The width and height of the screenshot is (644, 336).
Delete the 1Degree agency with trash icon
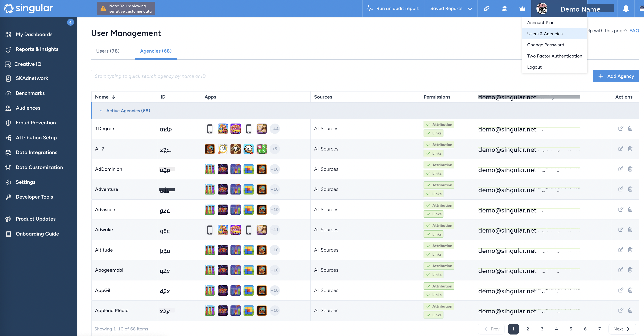coord(630,128)
